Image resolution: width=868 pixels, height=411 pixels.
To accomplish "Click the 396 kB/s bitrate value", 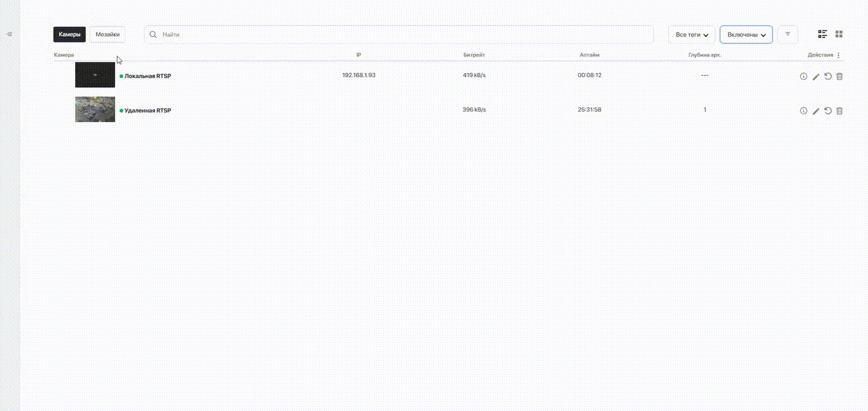I will tap(474, 110).
